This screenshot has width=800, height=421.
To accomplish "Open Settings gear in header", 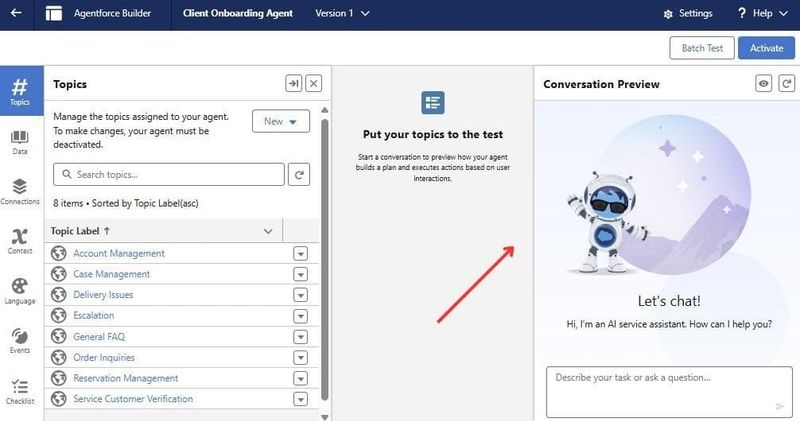I will click(688, 14).
